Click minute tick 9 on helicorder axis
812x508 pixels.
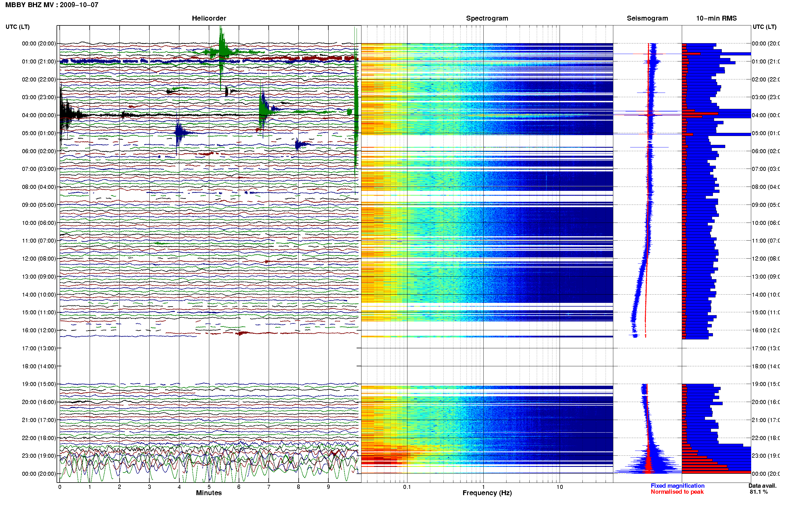pos(328,487)
